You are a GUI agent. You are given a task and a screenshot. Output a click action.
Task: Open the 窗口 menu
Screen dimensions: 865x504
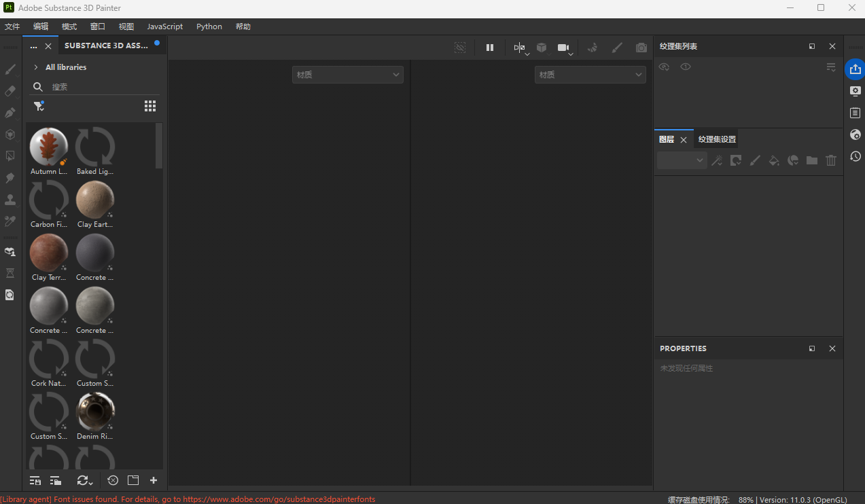98,26
